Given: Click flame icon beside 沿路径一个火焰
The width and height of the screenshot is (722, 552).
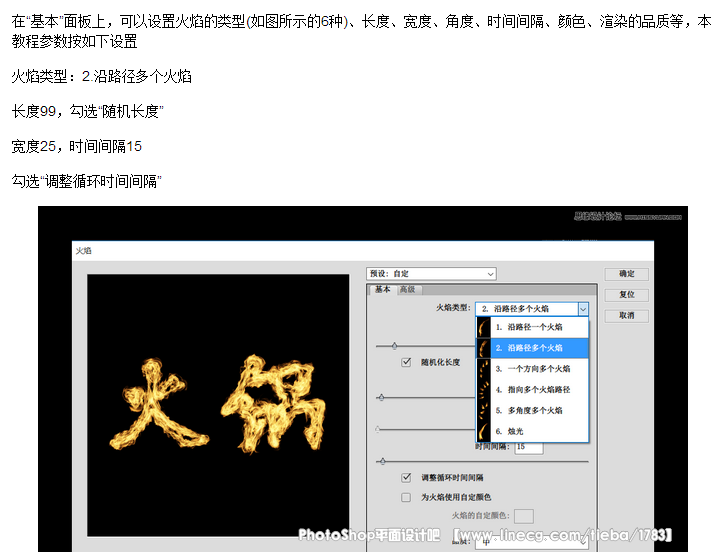Looking at the screenshot, I should point(483,327).
